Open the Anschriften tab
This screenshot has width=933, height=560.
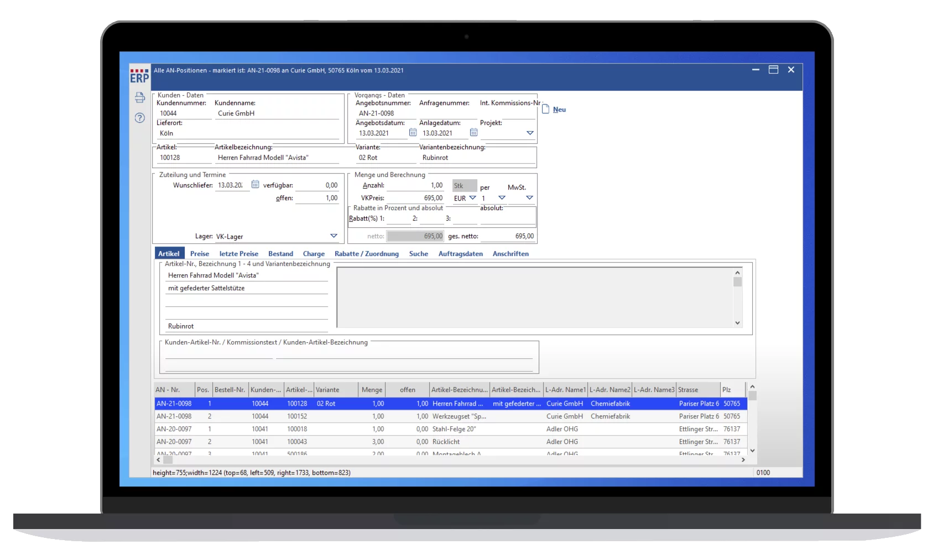tap(510, 254)
